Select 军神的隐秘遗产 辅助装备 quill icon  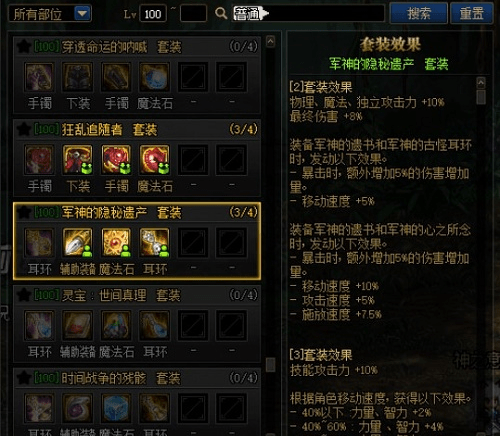[77, 243]
